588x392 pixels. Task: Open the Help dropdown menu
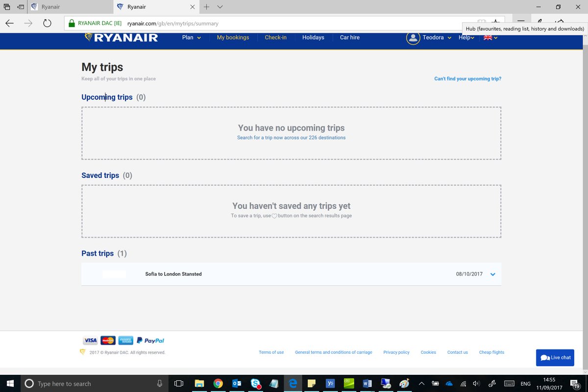pyautogui.click(x=466, y=38)
